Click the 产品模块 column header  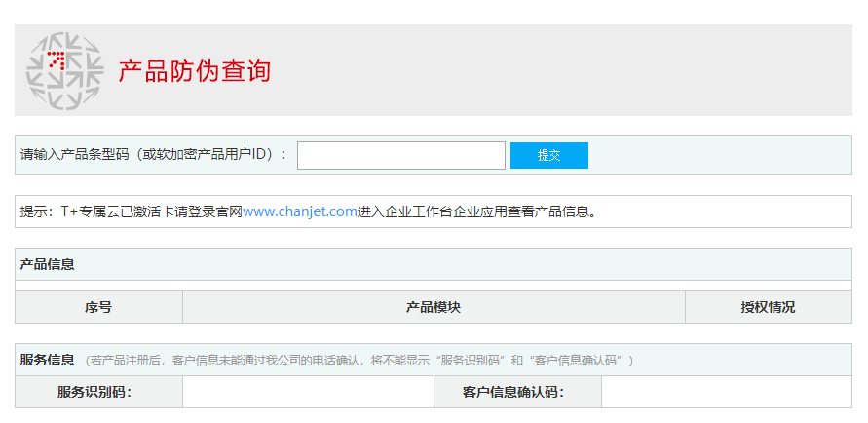(434, 307)
